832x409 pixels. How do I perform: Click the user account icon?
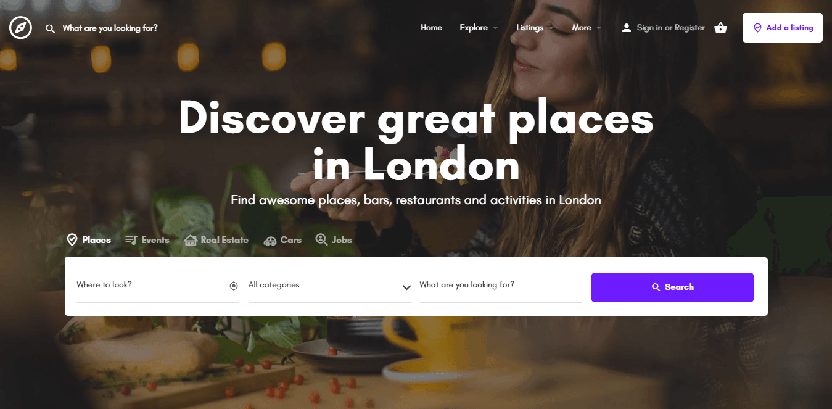pyautogui.click(x=626, y=28)
